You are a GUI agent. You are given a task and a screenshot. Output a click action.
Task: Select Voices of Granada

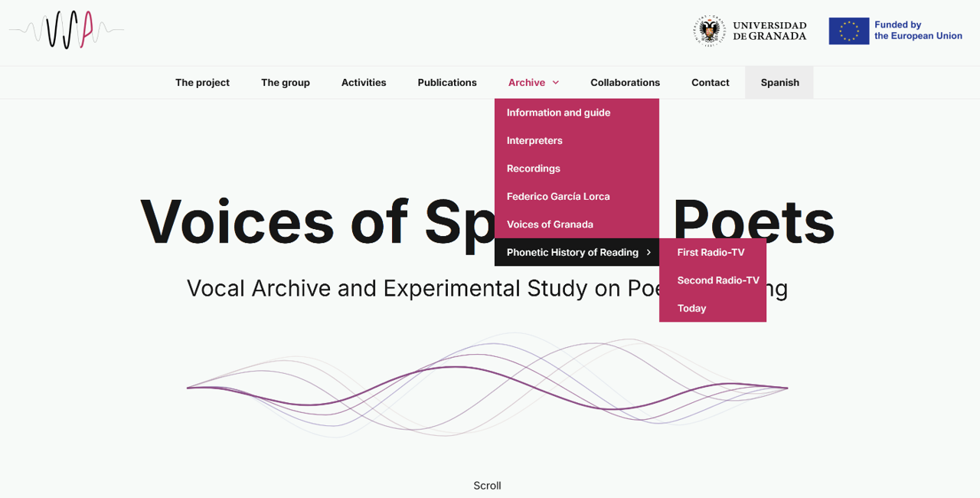click(550, 224)
